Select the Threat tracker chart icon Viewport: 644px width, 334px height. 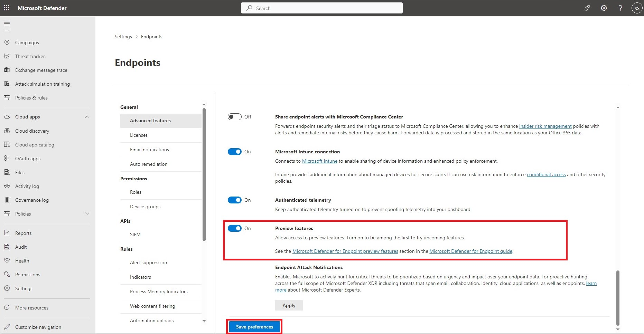pos(7,56)
